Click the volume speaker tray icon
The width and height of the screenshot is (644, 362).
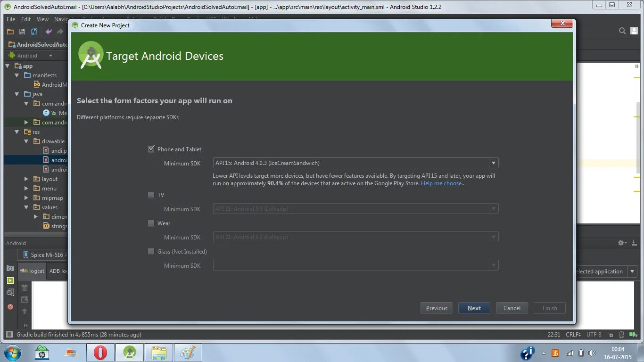pyautogui.click(x=592, y=353)
